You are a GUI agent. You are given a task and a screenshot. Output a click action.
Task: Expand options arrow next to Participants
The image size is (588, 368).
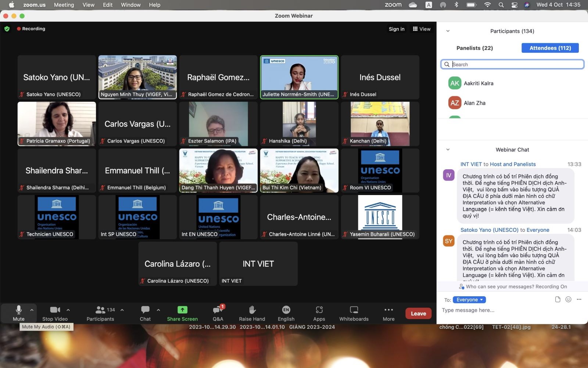click(122, 310)
